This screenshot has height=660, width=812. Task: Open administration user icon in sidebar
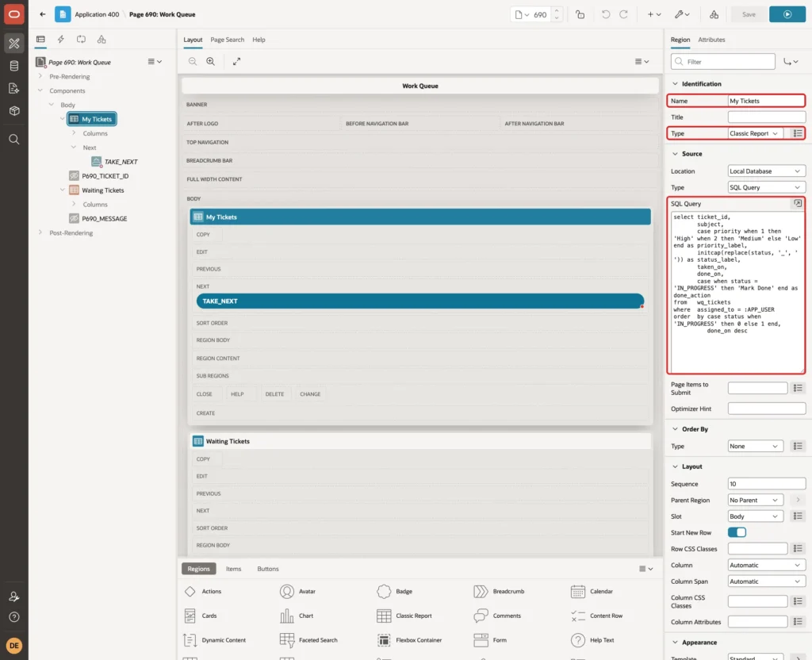[14, 597]
